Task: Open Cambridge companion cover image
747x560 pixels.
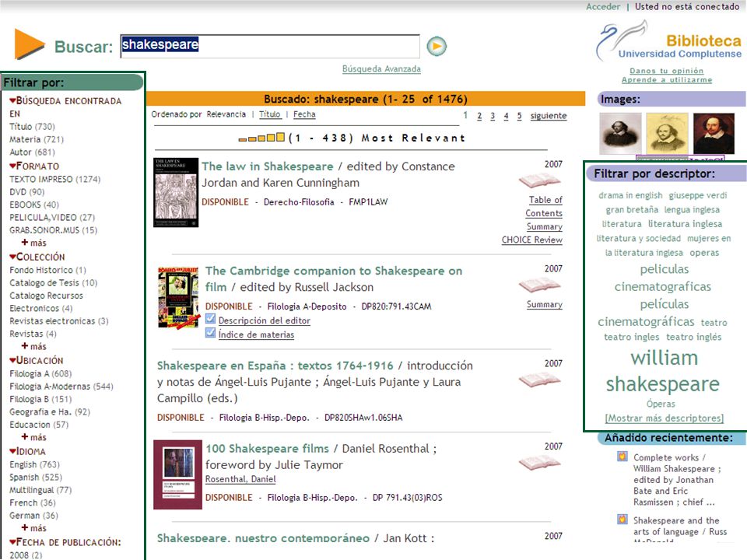Action: pos(179,298)
